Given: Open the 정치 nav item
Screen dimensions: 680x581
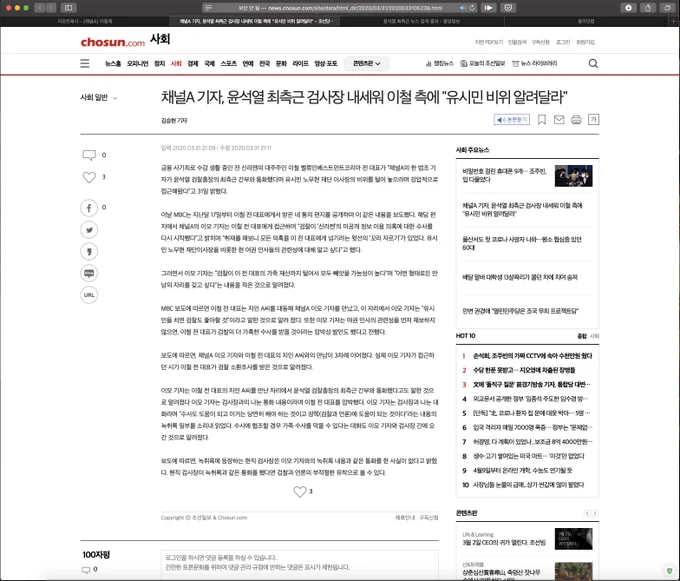Looking at the screenshot, I should [x=160, y=64].
